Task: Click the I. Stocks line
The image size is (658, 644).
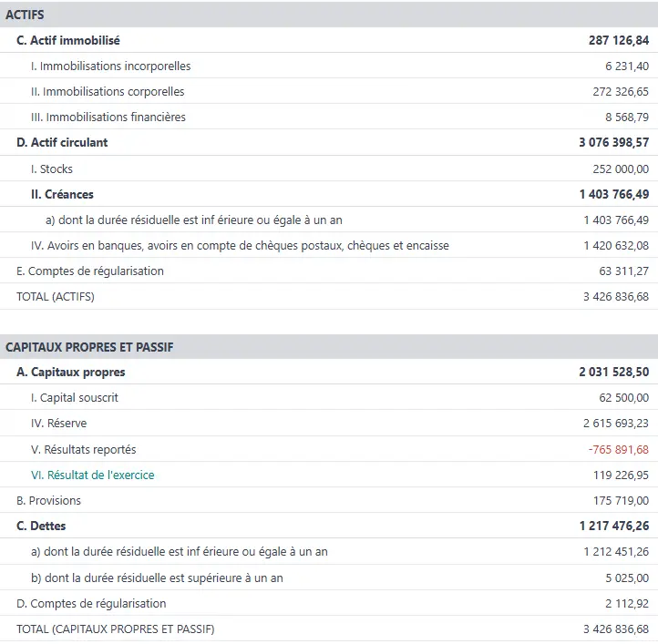Action: tap(51, 169)
